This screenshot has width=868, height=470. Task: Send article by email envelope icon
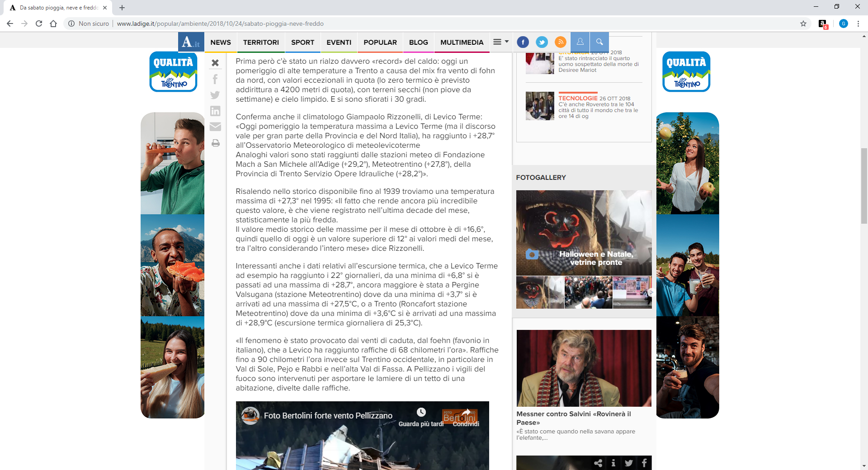pyautogui.click(x=215, y=127)
